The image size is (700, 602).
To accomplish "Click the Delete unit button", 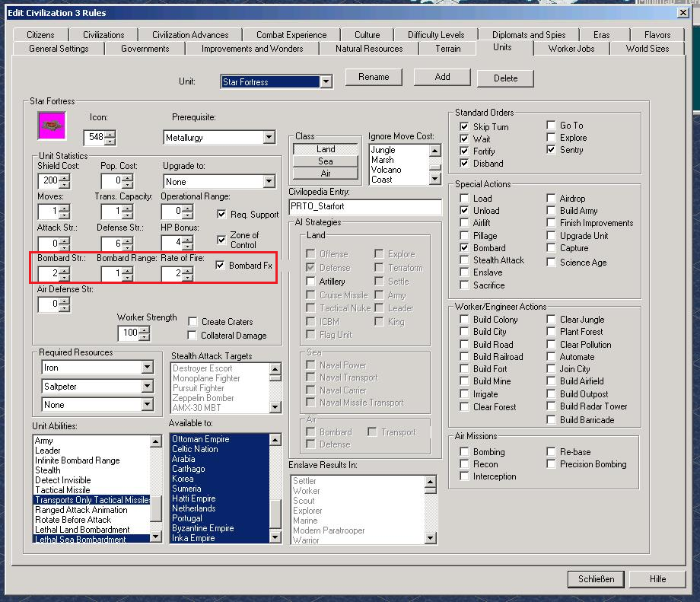I will click(505, 78).
